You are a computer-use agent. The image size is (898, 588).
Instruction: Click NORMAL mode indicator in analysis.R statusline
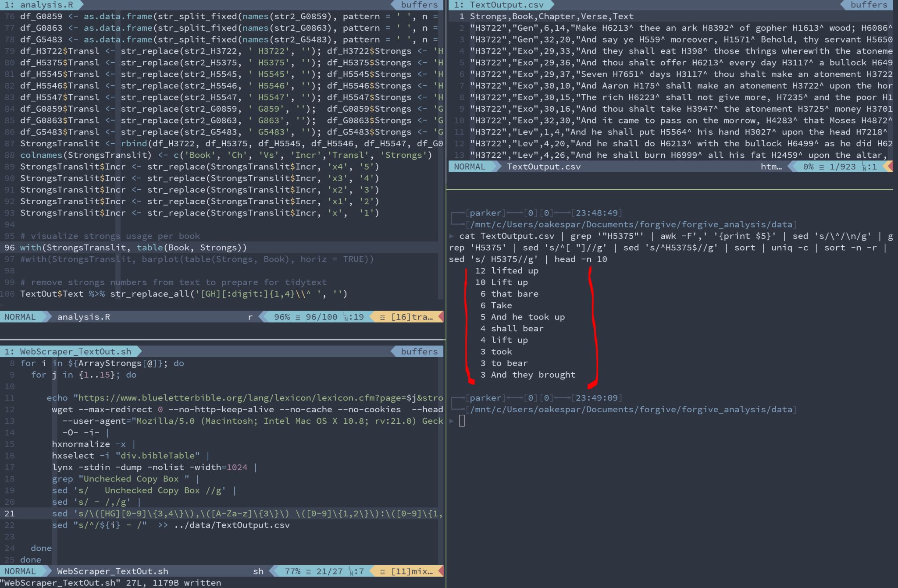[x=20, y=317]
